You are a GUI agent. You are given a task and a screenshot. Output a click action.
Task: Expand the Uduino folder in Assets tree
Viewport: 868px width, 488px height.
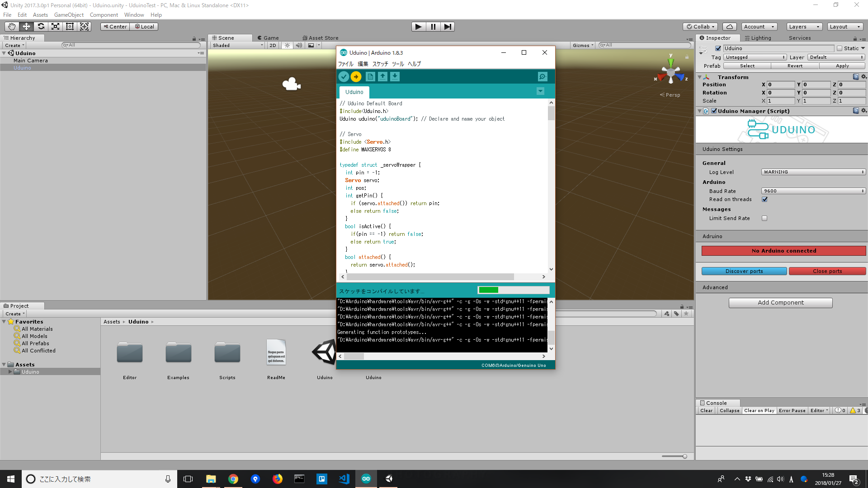click(10, 372)
